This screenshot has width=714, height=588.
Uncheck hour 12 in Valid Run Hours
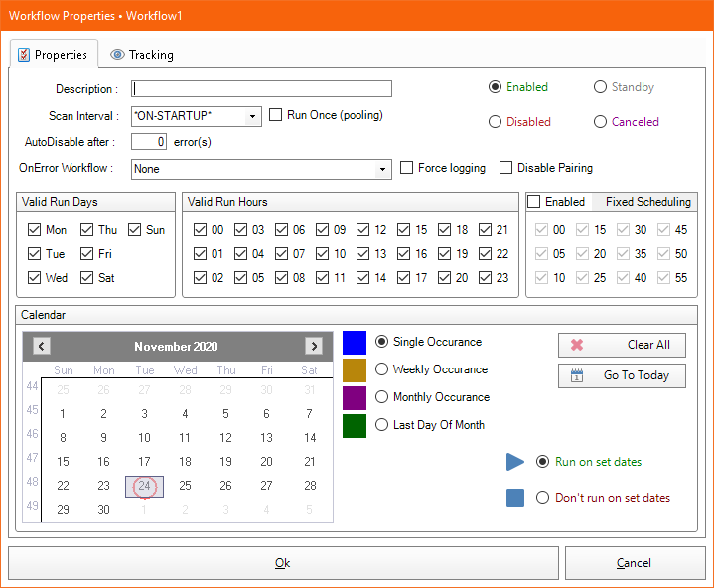pos(362,230)
